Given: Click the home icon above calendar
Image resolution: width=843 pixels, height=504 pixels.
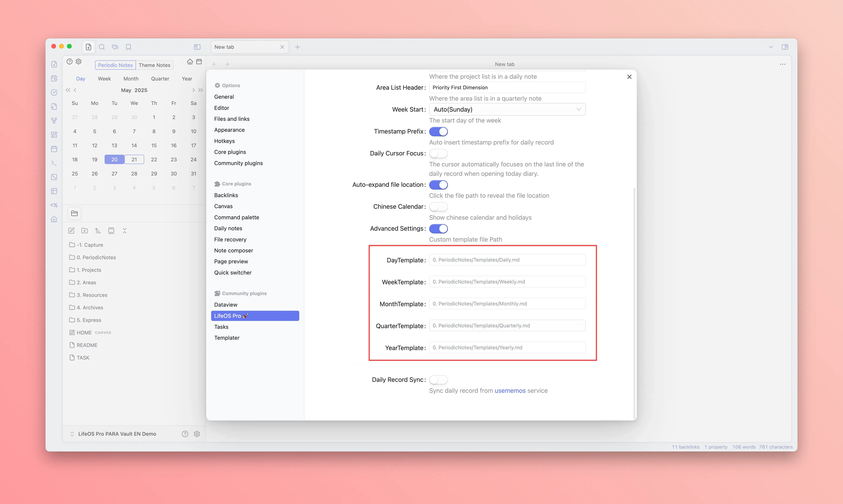Looking at the screenshot, I should pos(190,61).
